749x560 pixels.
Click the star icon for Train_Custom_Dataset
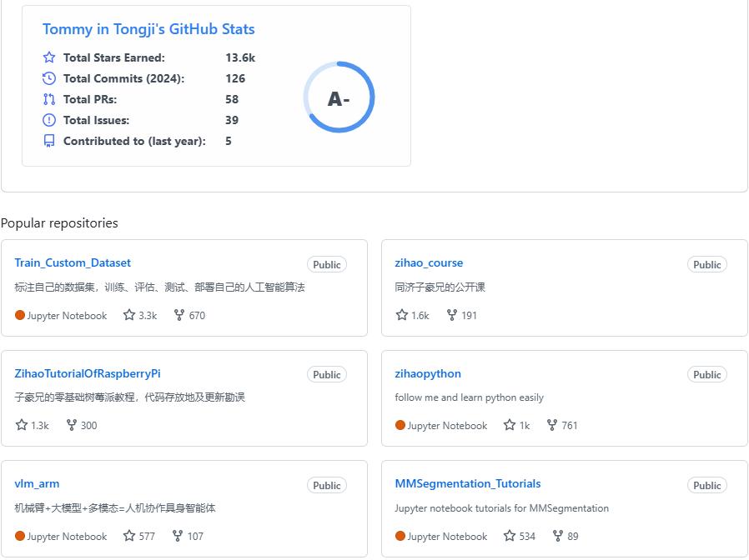(x=129, y=315)
